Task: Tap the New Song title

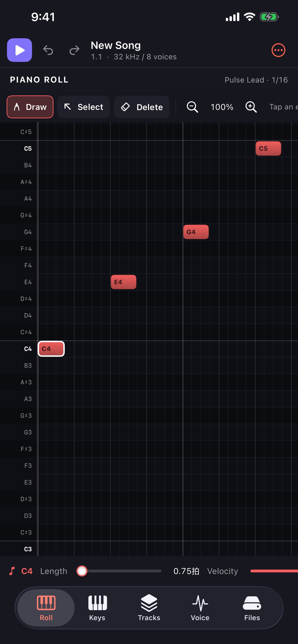Action: click(116, 45)
